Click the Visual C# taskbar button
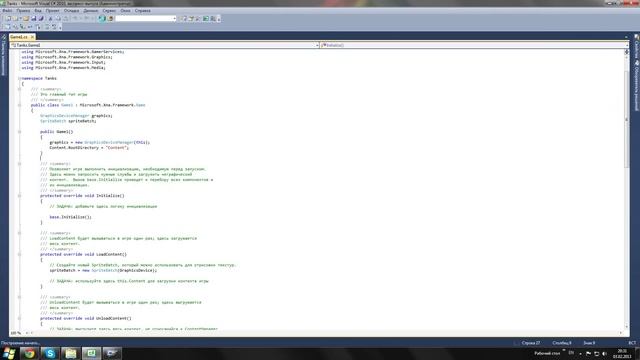The width and height of the screenshot is (640, 360). (91, 353)
